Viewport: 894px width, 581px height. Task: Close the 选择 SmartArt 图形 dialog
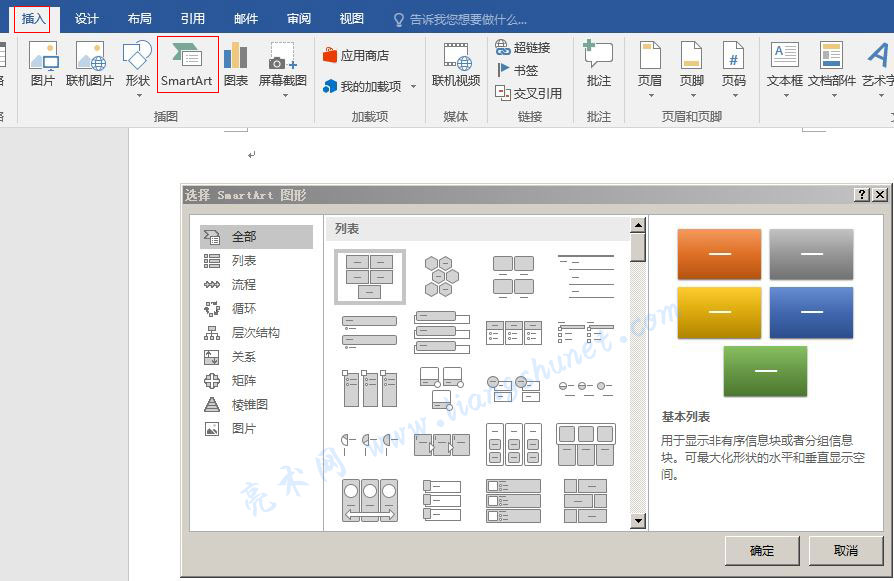click(x=880, y=195)
